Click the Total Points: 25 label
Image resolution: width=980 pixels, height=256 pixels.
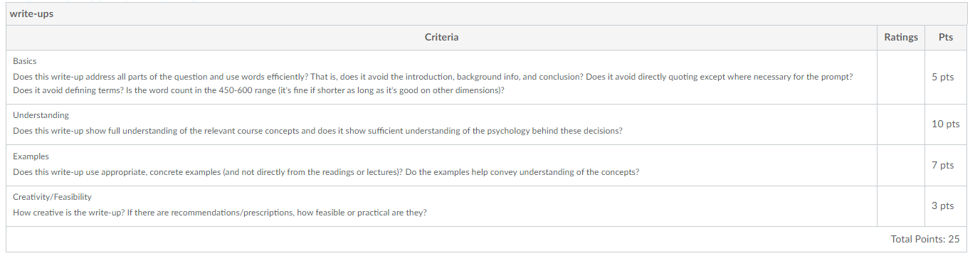coord(924,239)
